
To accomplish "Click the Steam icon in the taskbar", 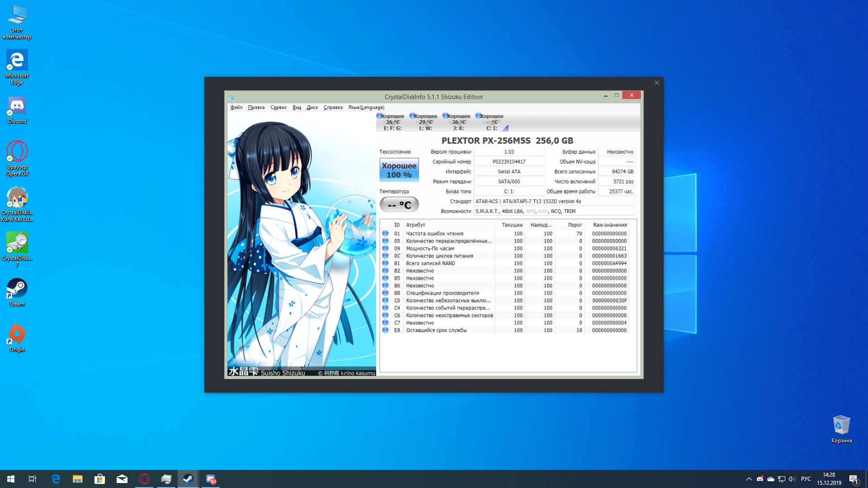I will point(188,479).
